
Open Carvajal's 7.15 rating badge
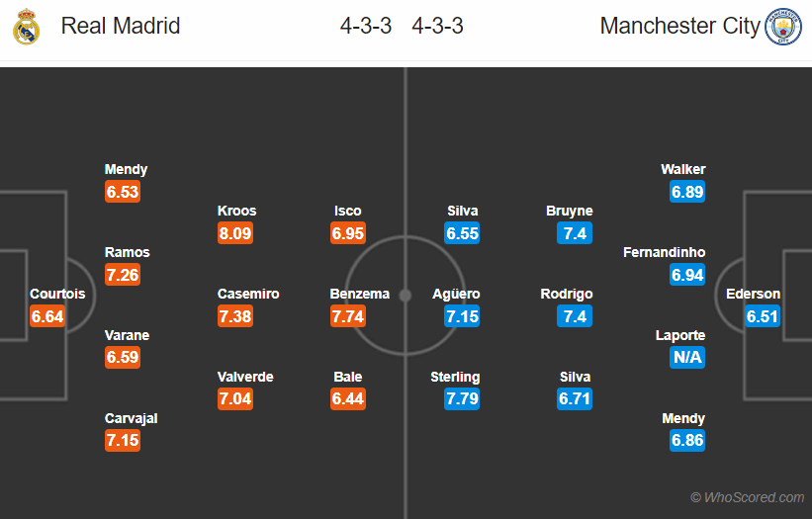click(123, 440)
